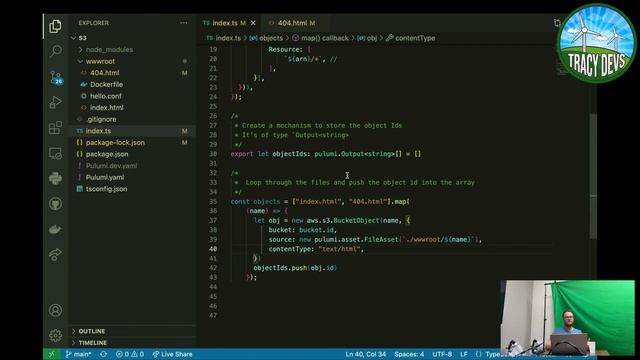Open Problems from errors and warnings count
Screen dimensions: 640x360
[130, 354]
